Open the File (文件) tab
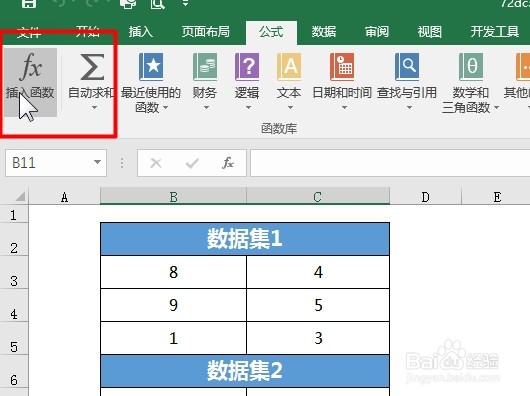530x396 pixels. [x=29, y=32]
